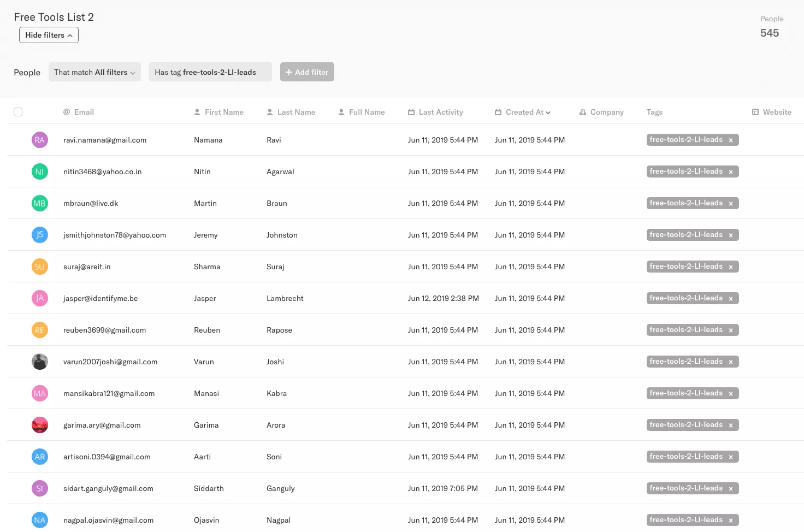Viewport: 804px width, 532px height.
Task: Collapse filters with Hide filters button
Action: pyautogui.click(x=49, y=35)
